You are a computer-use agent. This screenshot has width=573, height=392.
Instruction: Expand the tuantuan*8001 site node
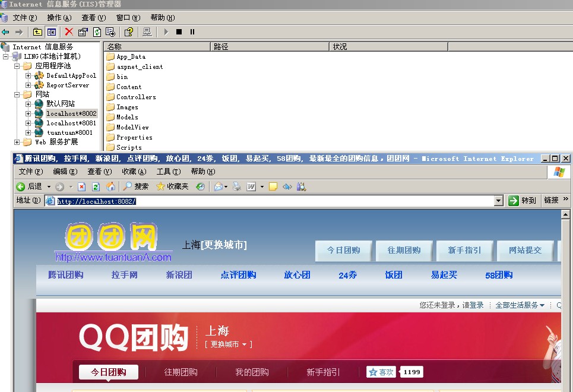(x=28, y=132)
